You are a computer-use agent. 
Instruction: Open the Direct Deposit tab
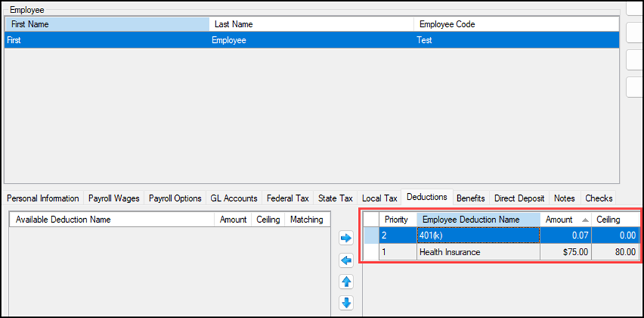[x=519, y=198]
